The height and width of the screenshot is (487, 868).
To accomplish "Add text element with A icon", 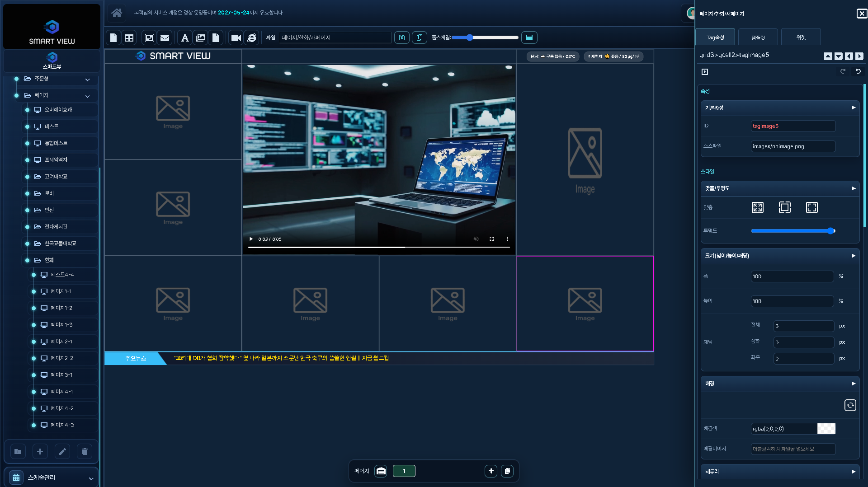I will tap(185, 38).
